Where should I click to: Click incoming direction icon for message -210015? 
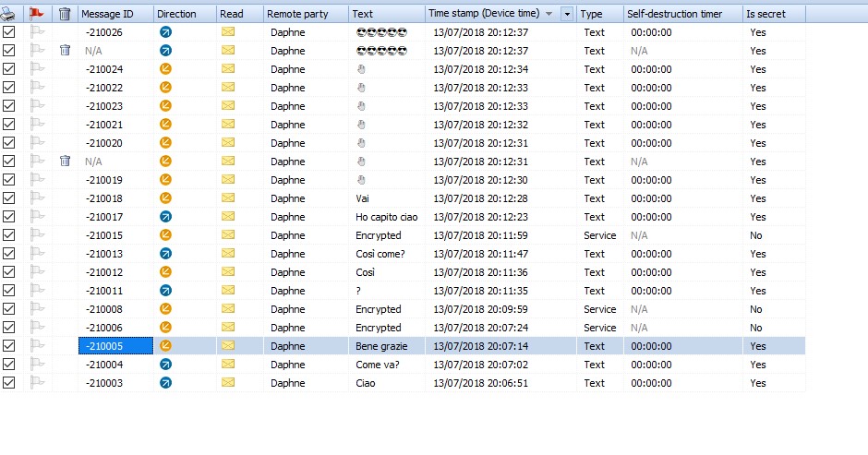[x=165, y=235]
